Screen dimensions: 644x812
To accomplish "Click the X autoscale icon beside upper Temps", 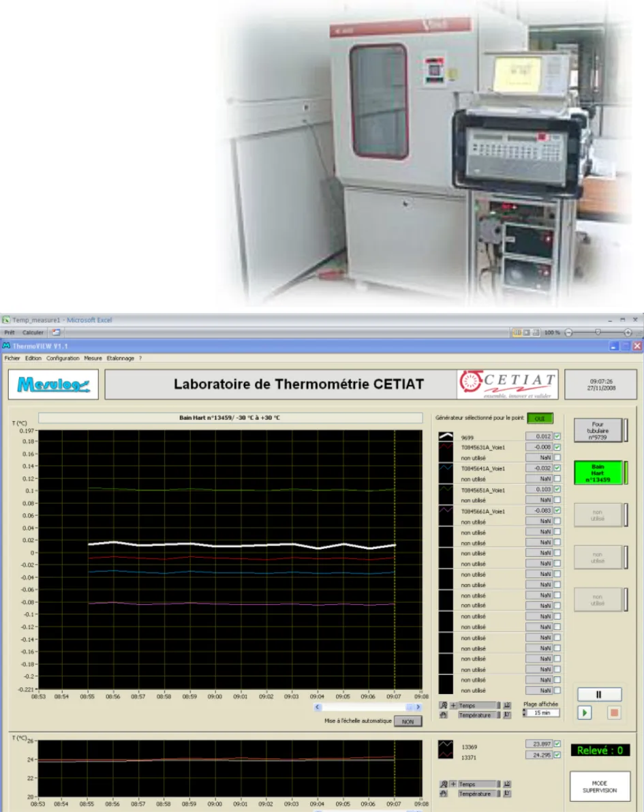I will 507,706.
